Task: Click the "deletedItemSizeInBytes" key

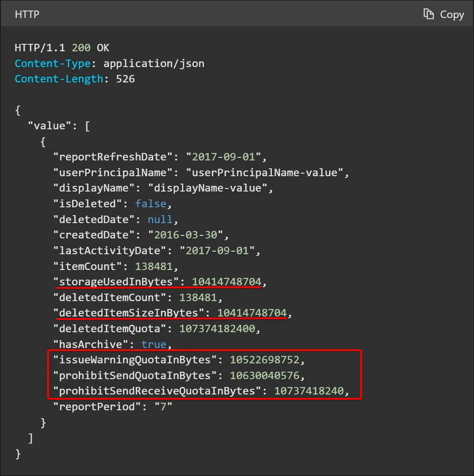Action: tap(129, 313)
